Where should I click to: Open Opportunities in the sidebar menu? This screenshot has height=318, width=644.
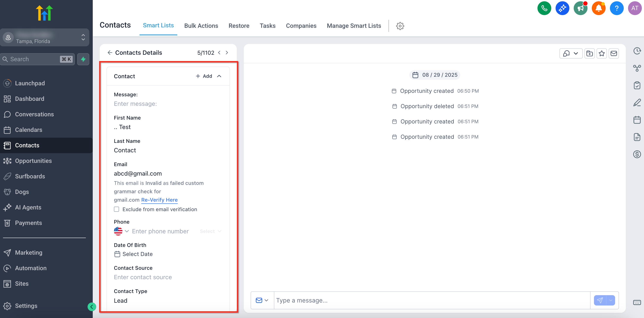pos(33,161)
